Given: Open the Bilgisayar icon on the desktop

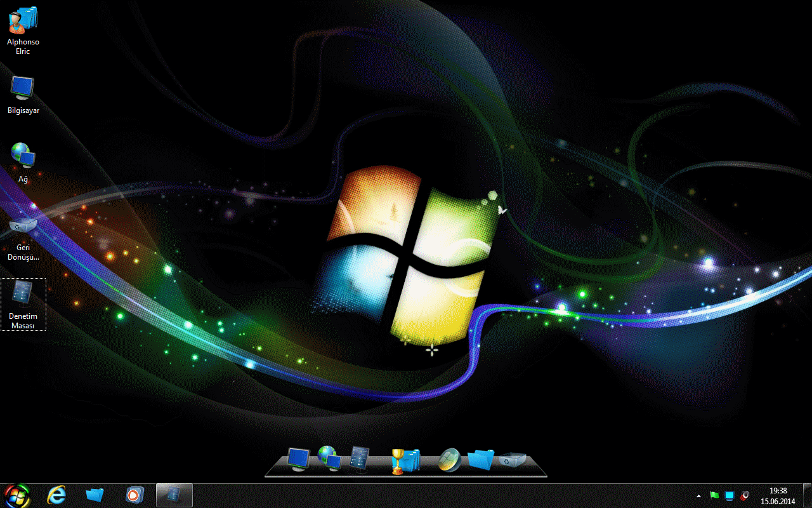Looking at the screenshot, I should tap(22, 89).
